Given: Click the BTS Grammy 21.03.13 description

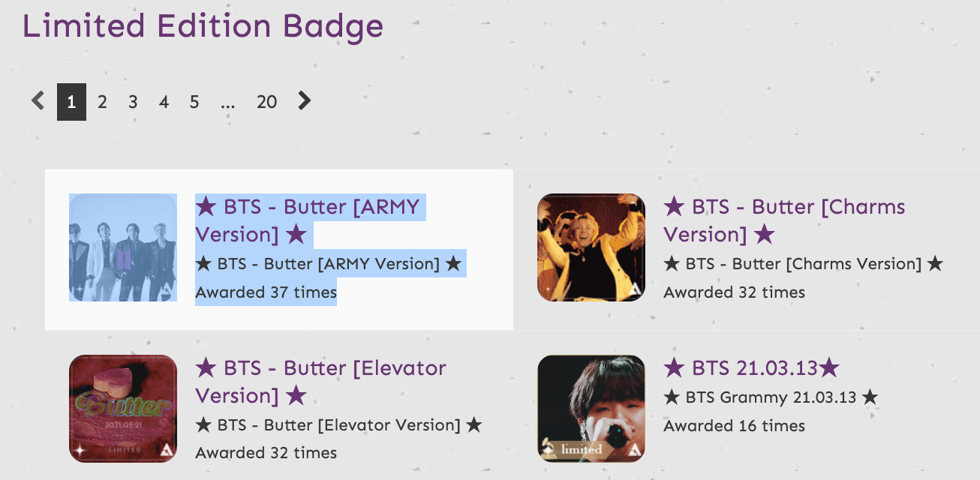Looking at the screenshot, I should tap(771, 397).
